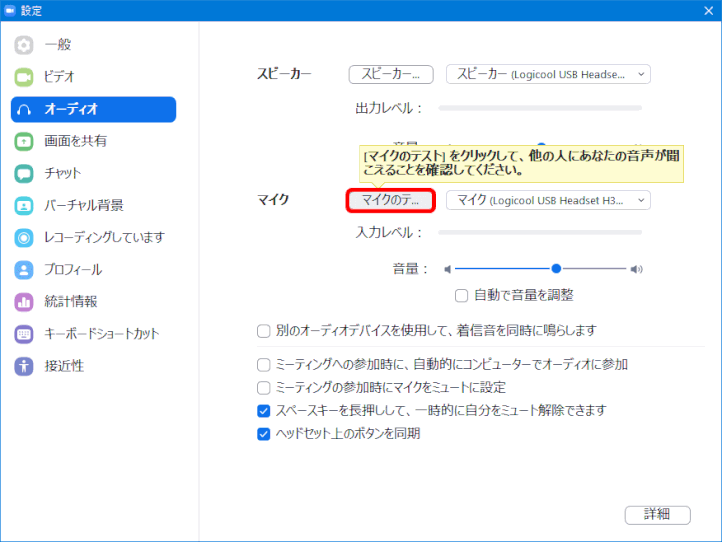722x542 pixels.
Task: Open プロフィール settings
Action: [93, 270]
